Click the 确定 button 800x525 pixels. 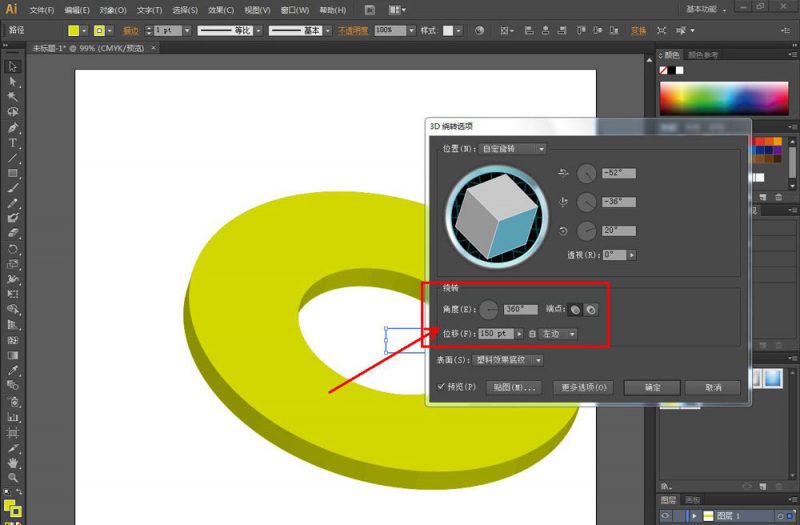[x=652, y=388]
